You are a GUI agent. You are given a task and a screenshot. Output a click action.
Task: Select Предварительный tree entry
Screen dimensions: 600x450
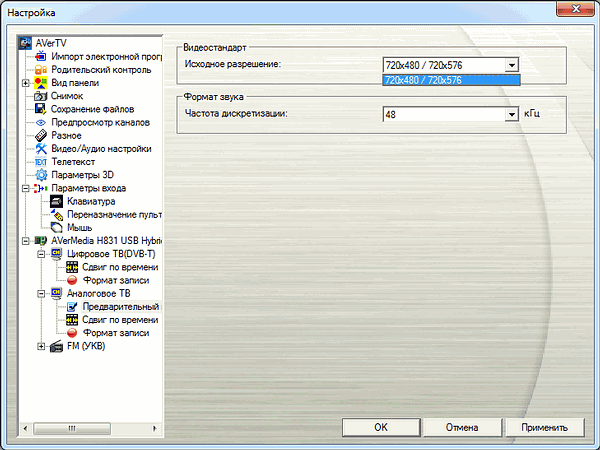(121, 307)
